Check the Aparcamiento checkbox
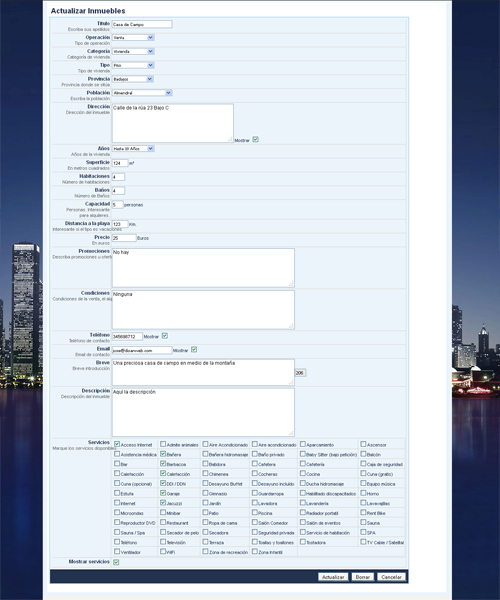 pyautogui.click(x=303, y=444)
